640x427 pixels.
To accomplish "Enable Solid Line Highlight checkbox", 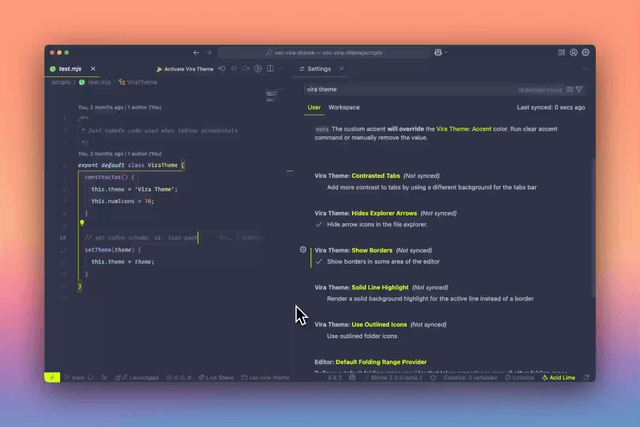I will 319,299.
